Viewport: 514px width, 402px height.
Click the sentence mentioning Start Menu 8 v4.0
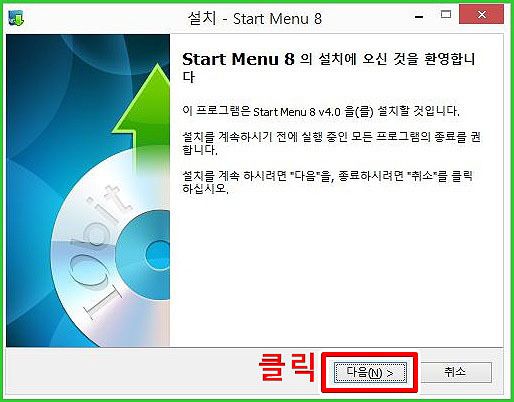321,111
